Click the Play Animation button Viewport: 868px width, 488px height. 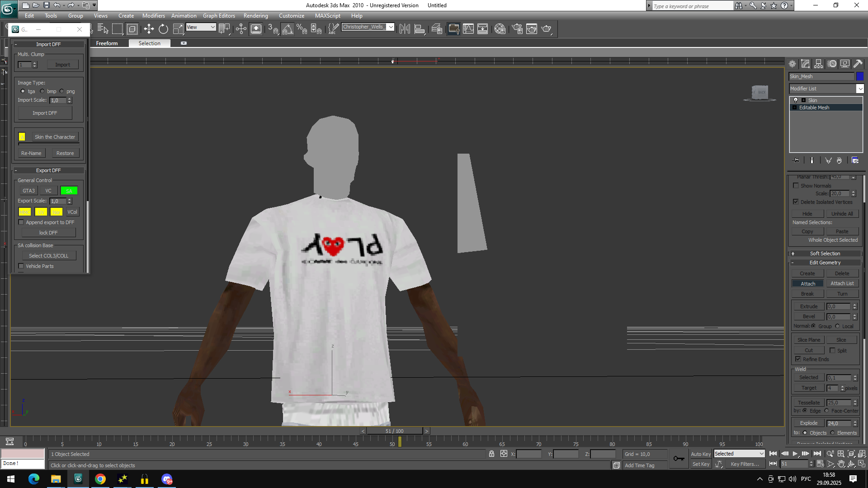click(795, 454)
